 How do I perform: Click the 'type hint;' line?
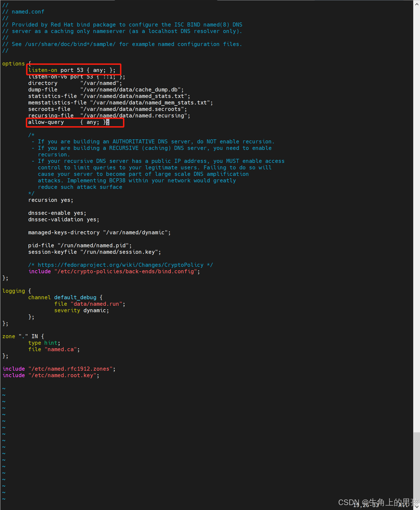coord(44,343)
